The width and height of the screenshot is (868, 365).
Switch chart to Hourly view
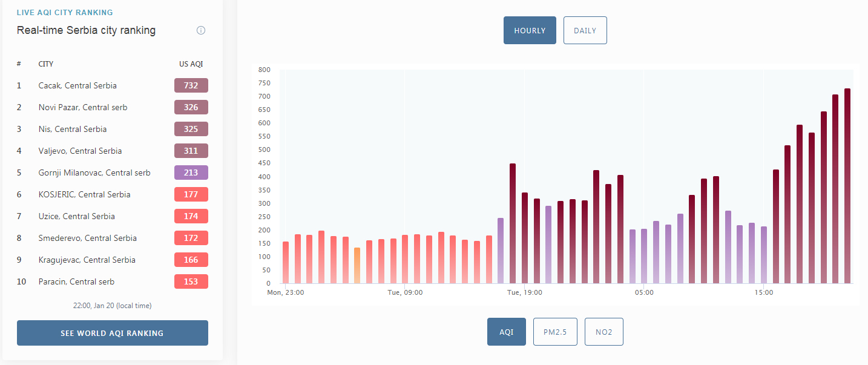530,30
